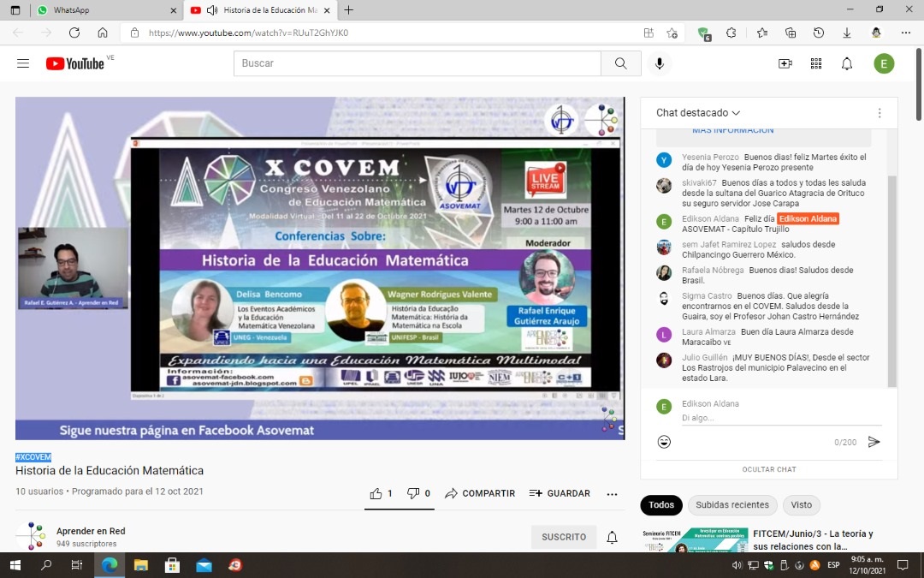Image resolution: width=924 pixels, height=578 pixels.
Task: Click the page vertical scrollbar
Action: pos(919,84)
